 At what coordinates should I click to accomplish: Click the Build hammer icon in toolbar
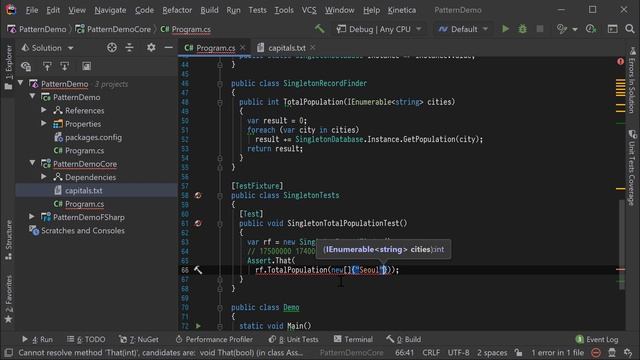319,29
